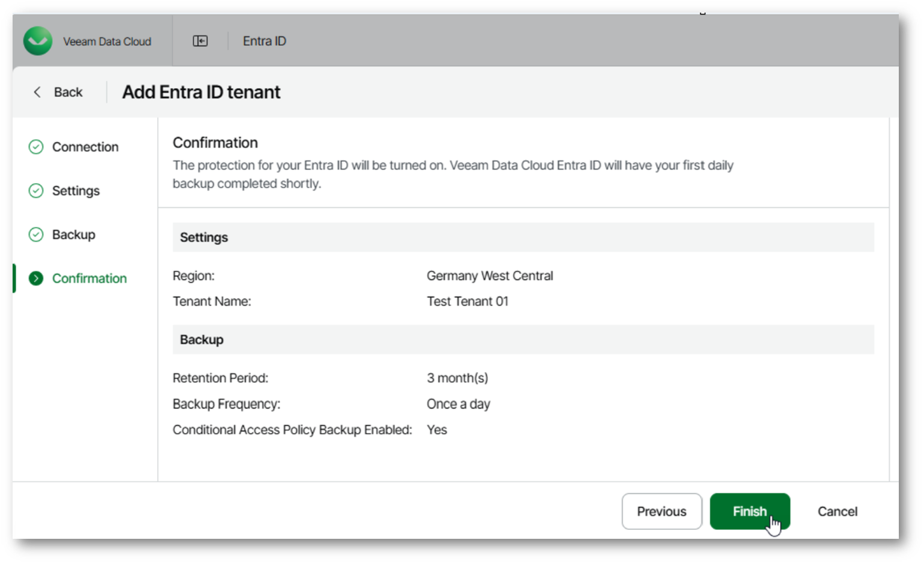Go to the Previous wizard page
This screenshot has height=564, width=924.
(x=661, y=511)
